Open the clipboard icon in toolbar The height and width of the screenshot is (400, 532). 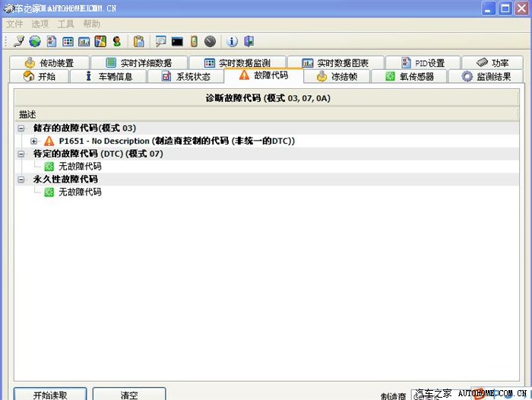pyautogui.click(x=138, y=41)
